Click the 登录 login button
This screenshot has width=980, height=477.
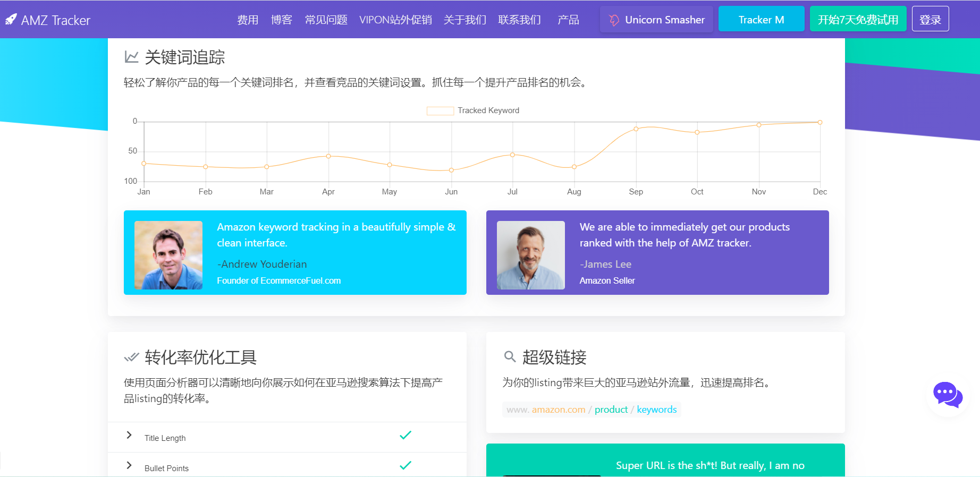(x=931, y=19)
